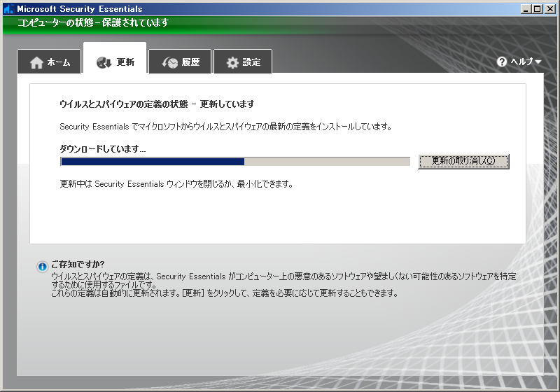Viewport: 560px width, 392px height.
Task: Click the question mark help icon
Action: (502, 62)
